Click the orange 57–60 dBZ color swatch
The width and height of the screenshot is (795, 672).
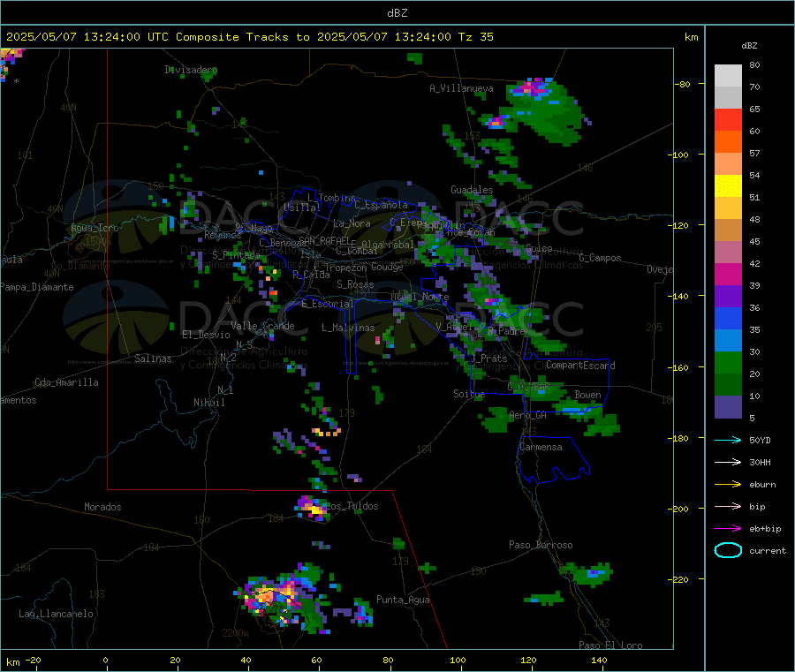[728, 142]
